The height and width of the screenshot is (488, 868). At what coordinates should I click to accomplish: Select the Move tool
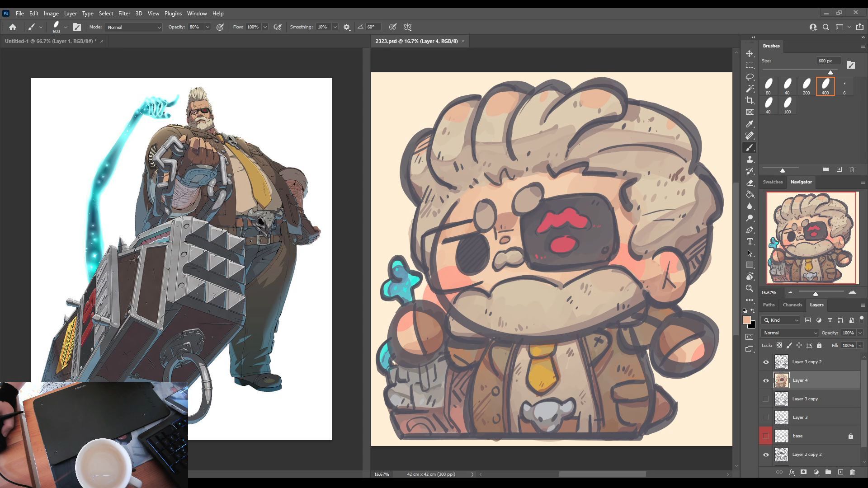750,53
